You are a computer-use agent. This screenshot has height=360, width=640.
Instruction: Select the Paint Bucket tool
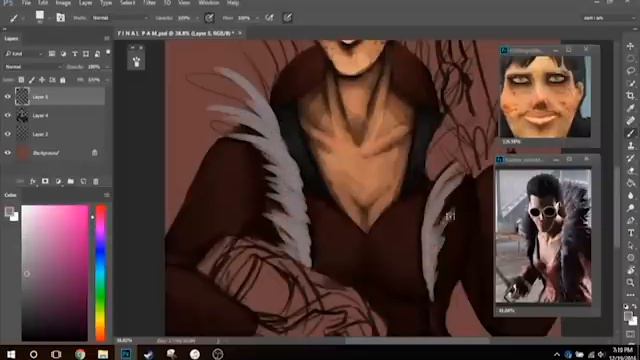click(x=631, y=183)
